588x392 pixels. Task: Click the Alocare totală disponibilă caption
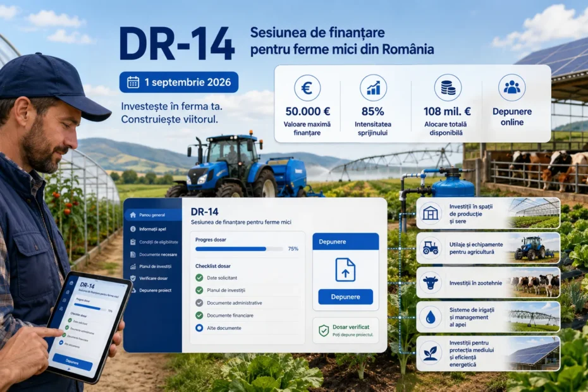point(446,128)
